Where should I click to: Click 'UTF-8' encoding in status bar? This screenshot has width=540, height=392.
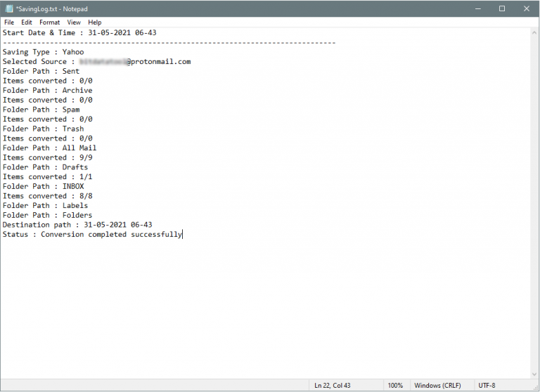coord(487,386)
